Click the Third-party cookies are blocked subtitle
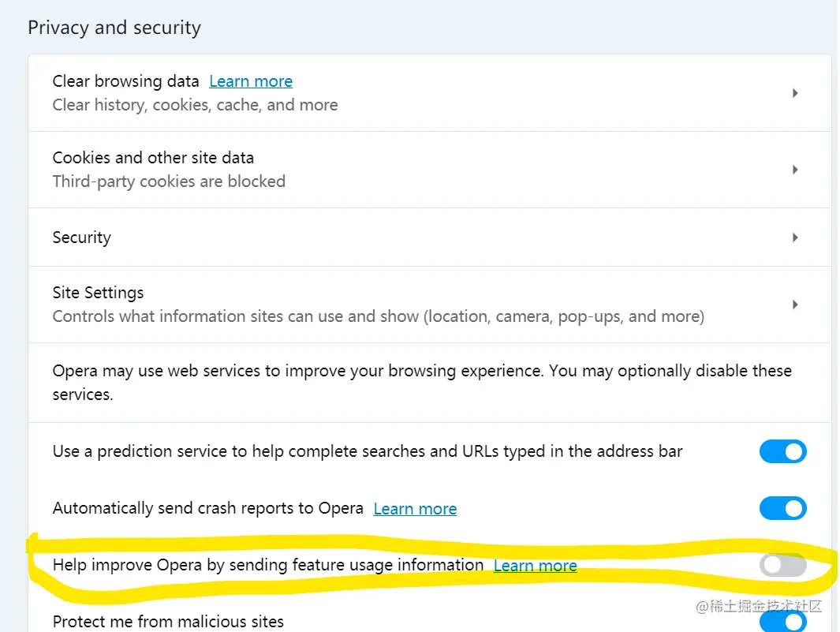This screenshot has height=632, width=840. coord(169,181)
